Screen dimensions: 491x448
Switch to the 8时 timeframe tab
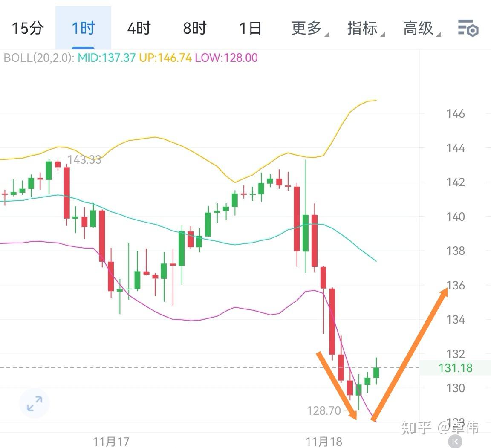pyautogui.click(x=194, y=29)
